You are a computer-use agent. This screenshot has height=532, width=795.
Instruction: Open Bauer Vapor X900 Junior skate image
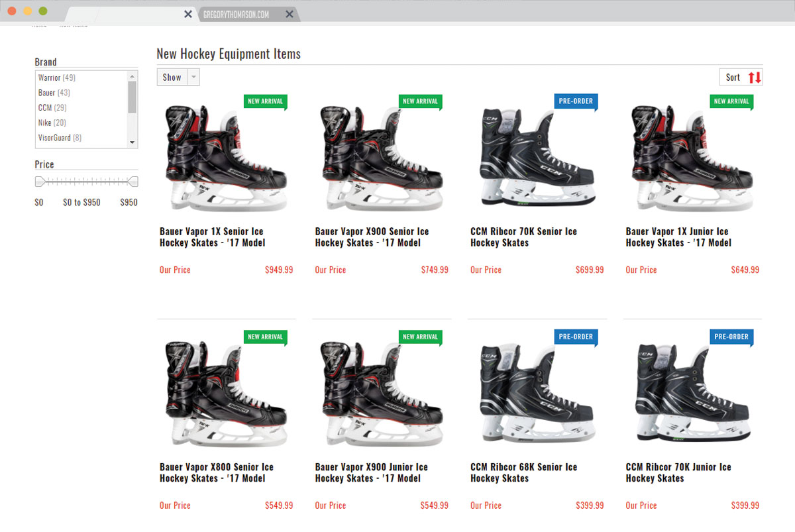(x=382, y=394)
